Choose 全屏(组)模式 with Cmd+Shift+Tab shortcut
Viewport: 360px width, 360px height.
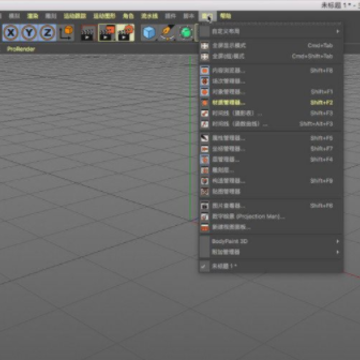pyautogui.click(x=271, y=56)
